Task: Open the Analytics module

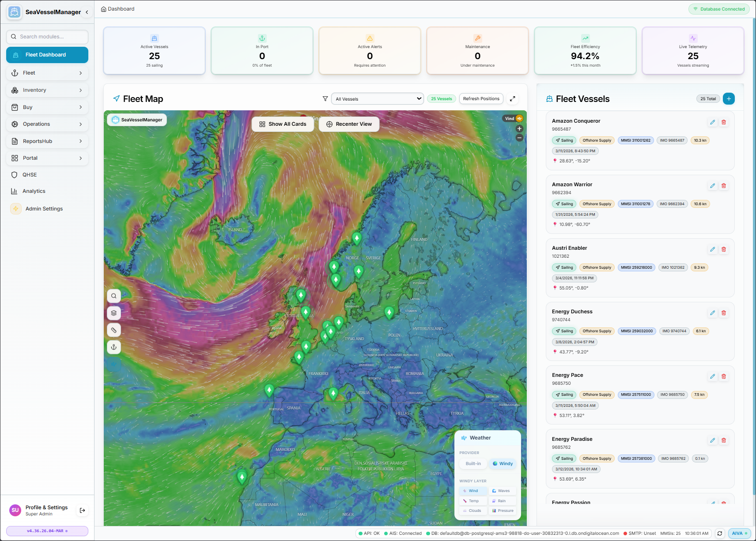Action: [x=47, y=191]
